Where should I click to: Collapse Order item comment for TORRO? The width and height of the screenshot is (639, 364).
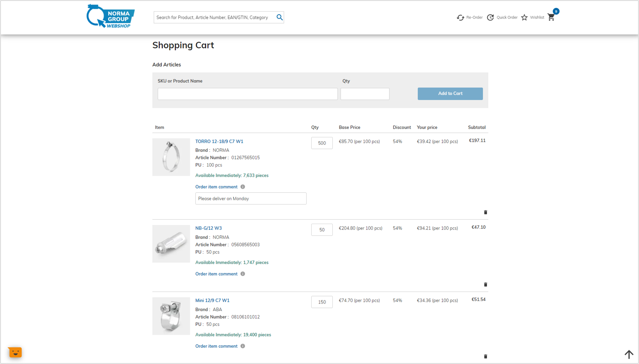click(216, 187)
